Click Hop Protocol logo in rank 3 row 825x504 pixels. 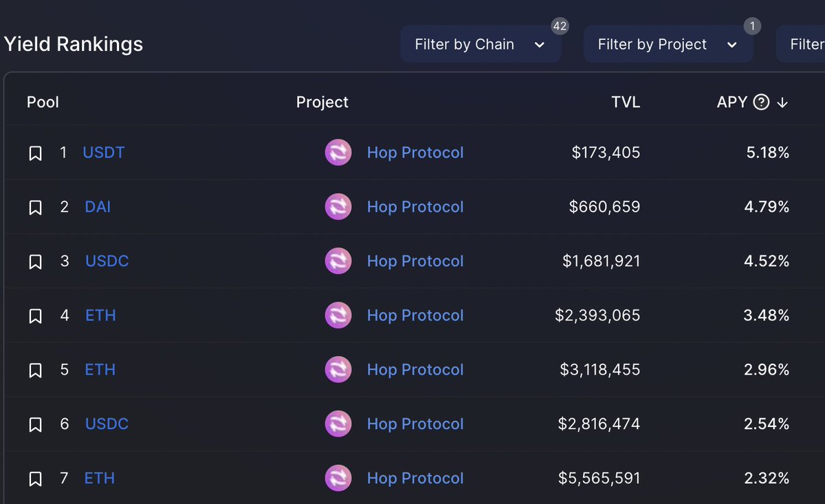(x=338, y=261)
